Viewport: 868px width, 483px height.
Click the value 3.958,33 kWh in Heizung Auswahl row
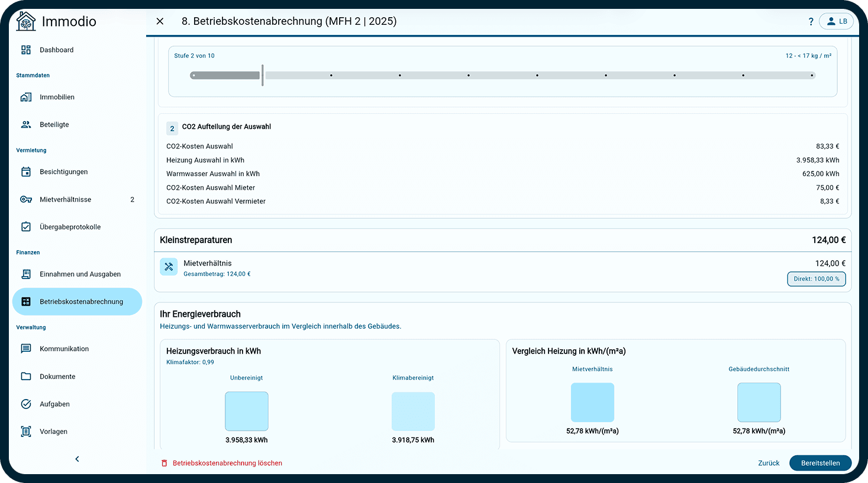click(x=818, y=160)
